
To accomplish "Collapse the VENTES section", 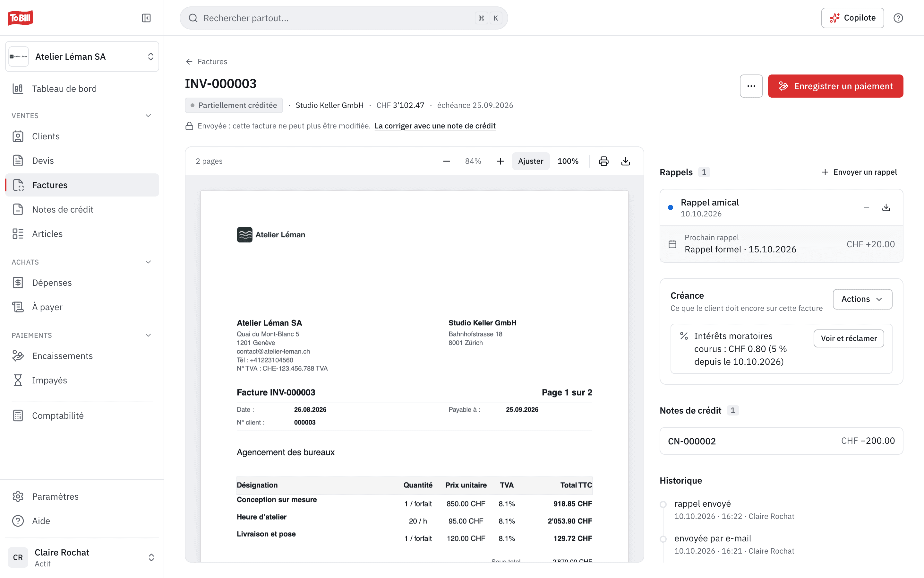I will (x=148, y=116).
